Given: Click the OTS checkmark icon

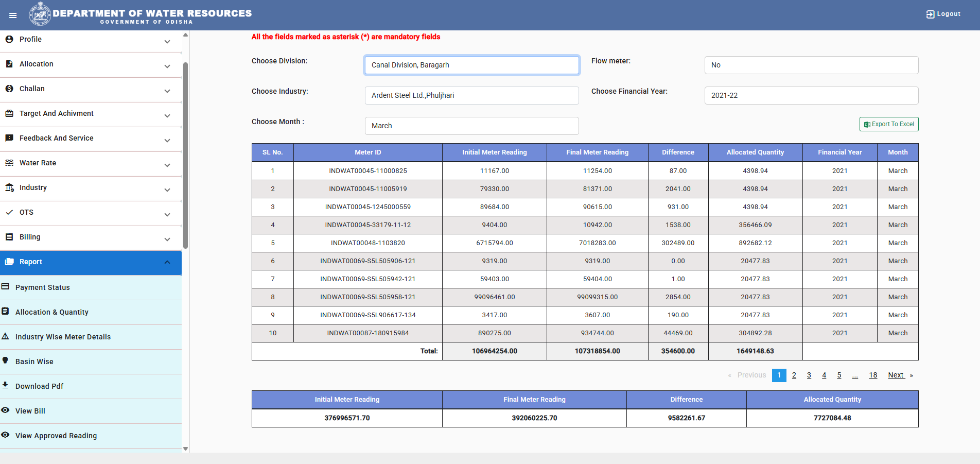Looking at the screenshot, I should (x=9, y=212).
